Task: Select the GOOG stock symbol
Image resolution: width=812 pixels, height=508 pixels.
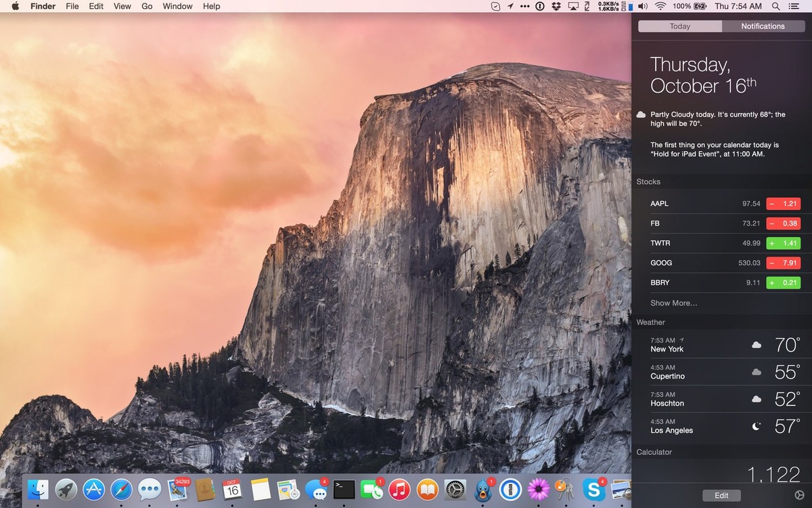Action: pos(661,263)
